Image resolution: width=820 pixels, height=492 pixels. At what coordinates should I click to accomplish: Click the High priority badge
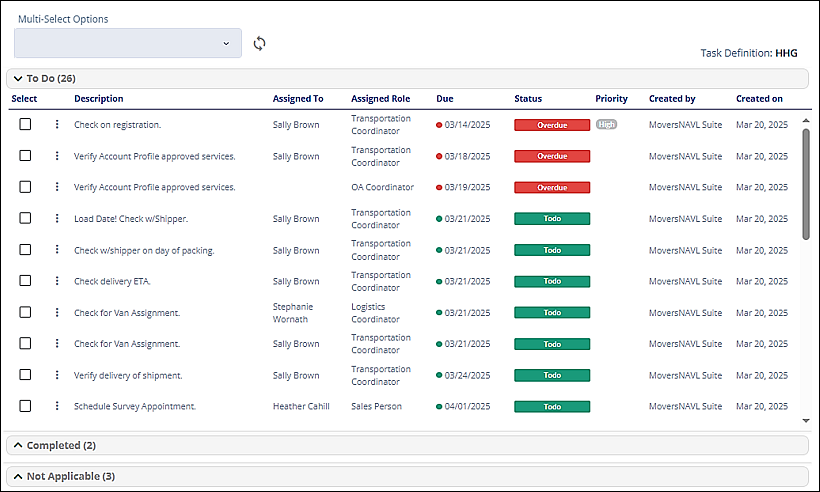(606, 125)
